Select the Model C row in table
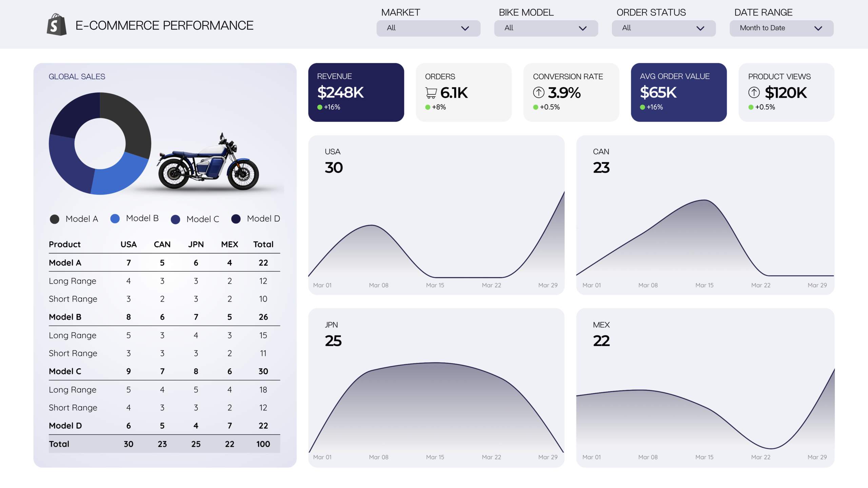Screen dimensions: 868x488 (65, 371)
